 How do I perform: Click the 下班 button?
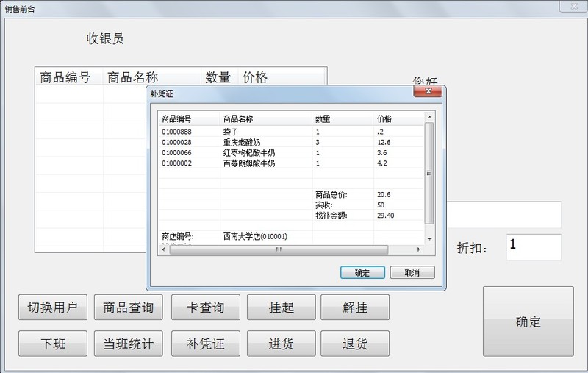tap(53, 344)
